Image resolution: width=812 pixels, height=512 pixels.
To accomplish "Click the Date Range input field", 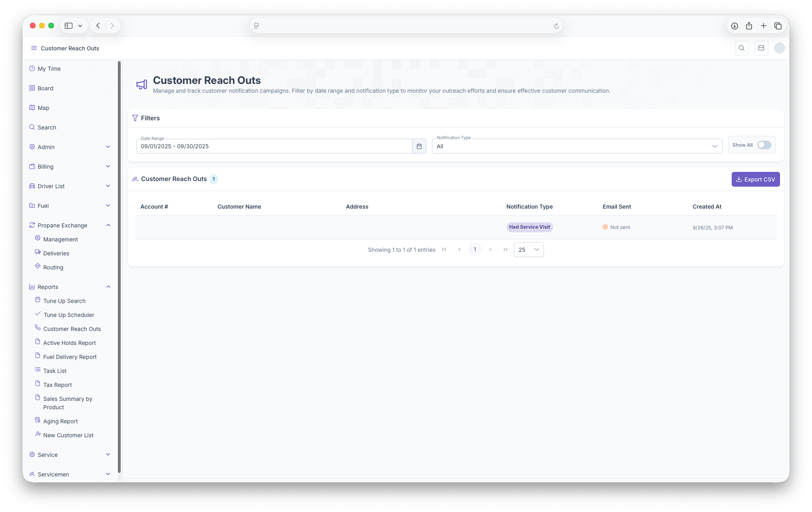I will tap(274, 146).
